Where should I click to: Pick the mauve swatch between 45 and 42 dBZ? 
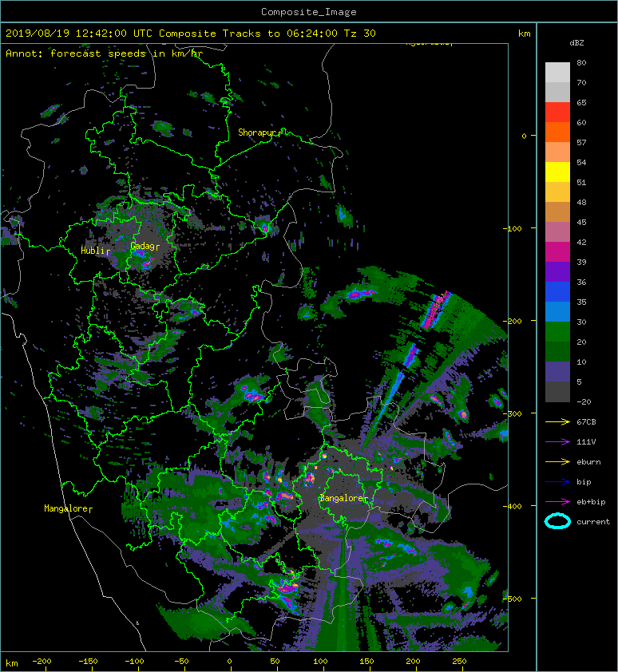pyautogui.click(x=557, y=232)
